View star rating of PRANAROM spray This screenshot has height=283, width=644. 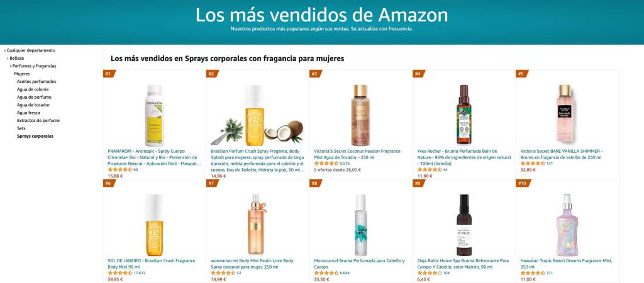click(120, 170)
